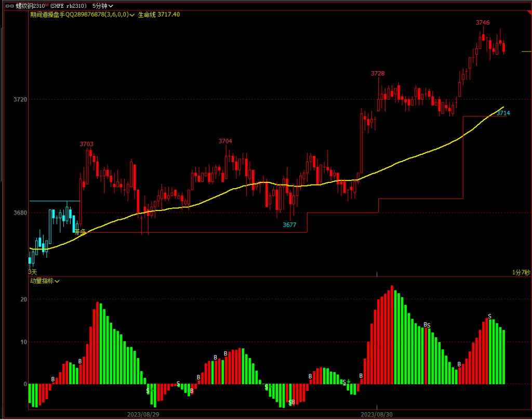The image size is (532, 420).
Task: Open the 动量指标 indicator dropdown
Action: 57,281
